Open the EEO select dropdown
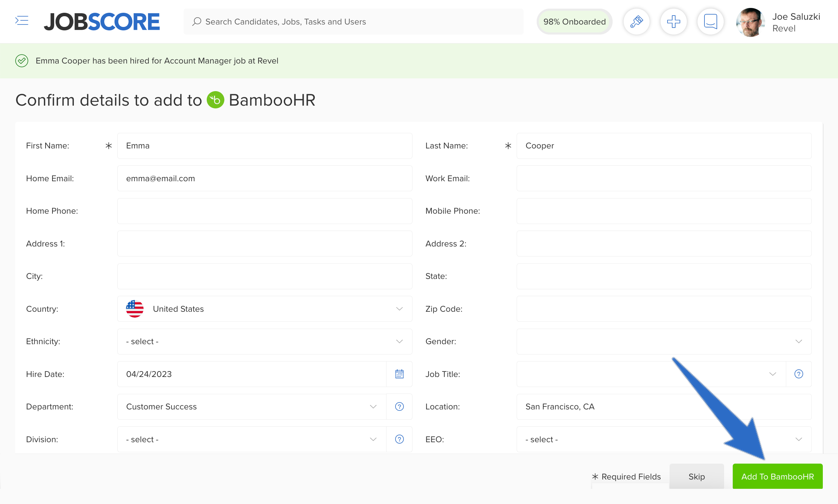 pyautogui.click(x=664, y=439)
